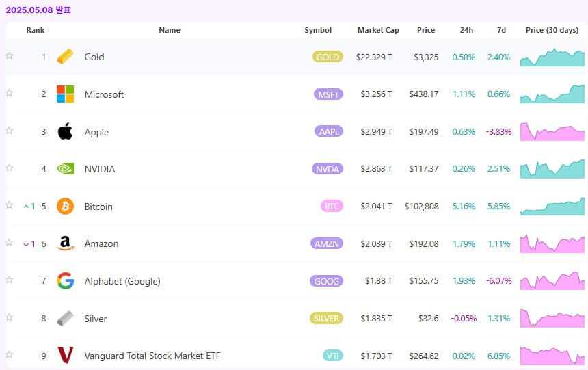Click Bitcoin price $102,808

coord(421,207)
